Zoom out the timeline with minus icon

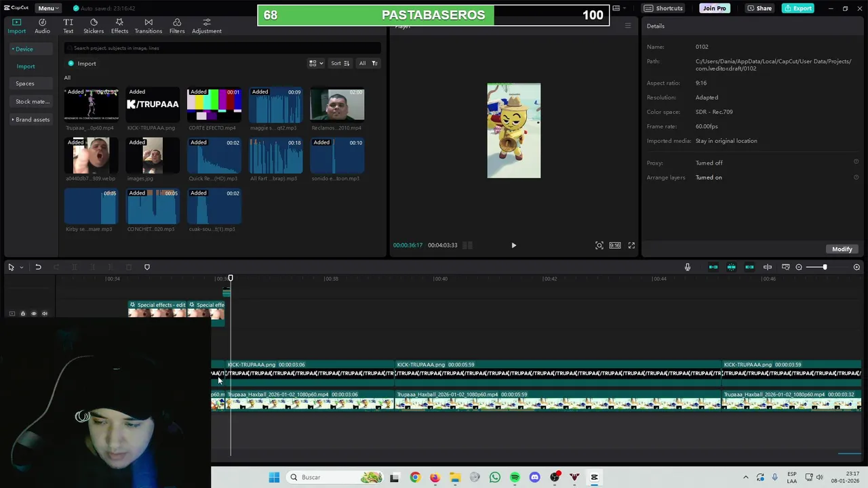[799, 267]
